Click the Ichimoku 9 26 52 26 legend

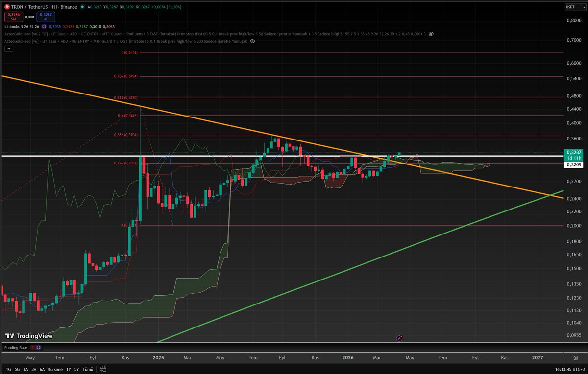click(x=22, y=27)
